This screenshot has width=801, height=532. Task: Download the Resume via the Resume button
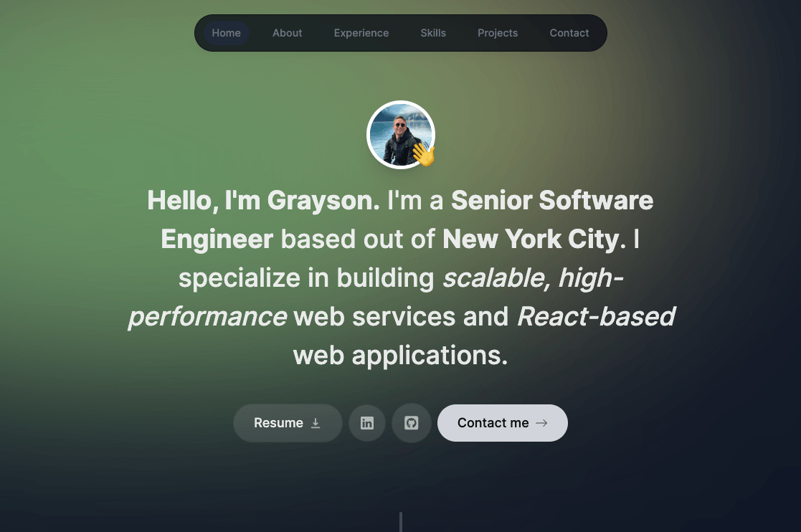point(278,423)
